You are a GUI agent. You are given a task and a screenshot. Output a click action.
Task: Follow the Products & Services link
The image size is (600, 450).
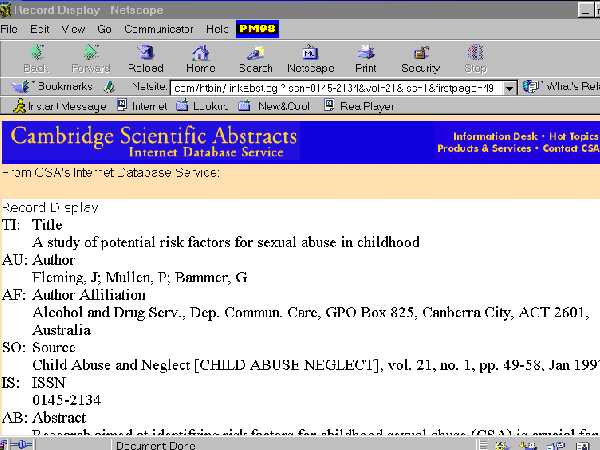pos(484,148)
